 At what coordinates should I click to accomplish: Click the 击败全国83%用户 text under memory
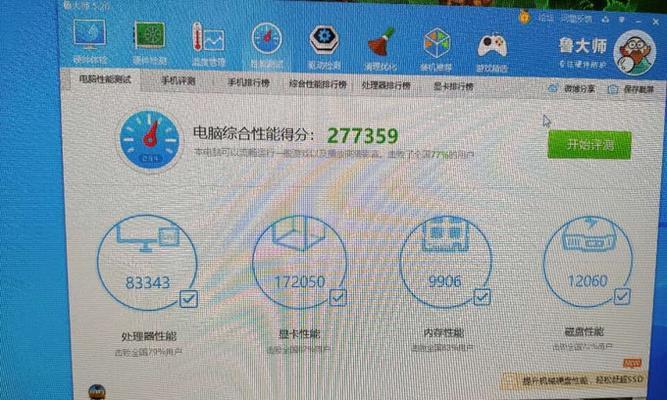click(x=442, y=348)
